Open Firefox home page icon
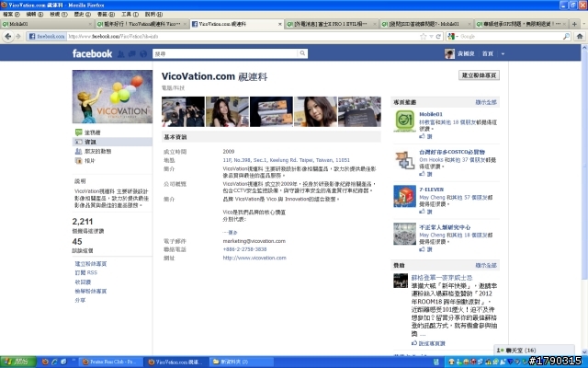Image resolution: width=588 pixels, height=368 pixels. point(580,37)
